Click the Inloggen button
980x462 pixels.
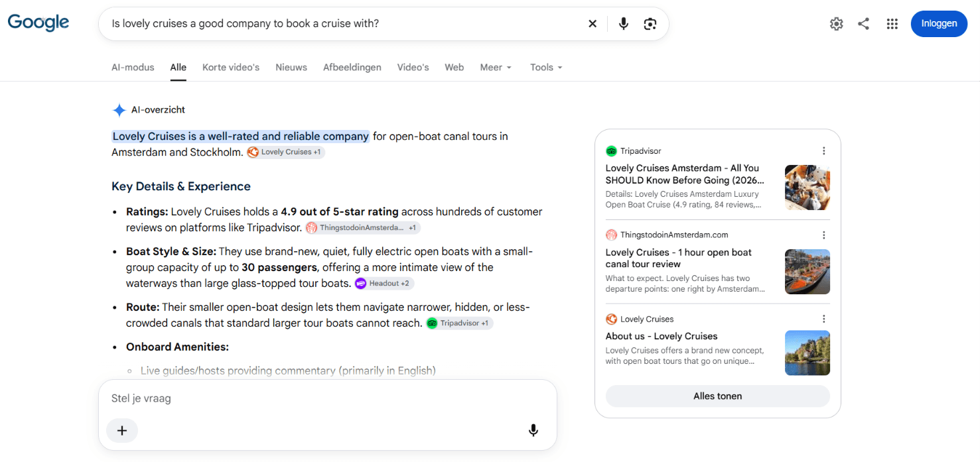pyautogui.click(x=939, y=24)
